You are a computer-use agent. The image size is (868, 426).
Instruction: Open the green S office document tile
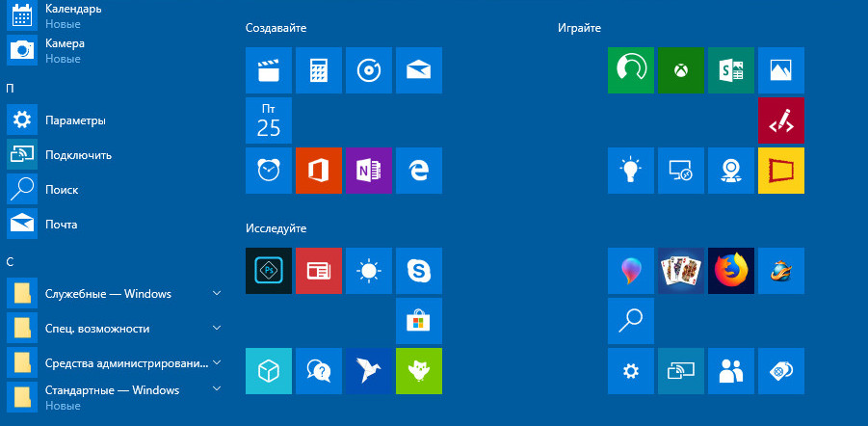730,70
